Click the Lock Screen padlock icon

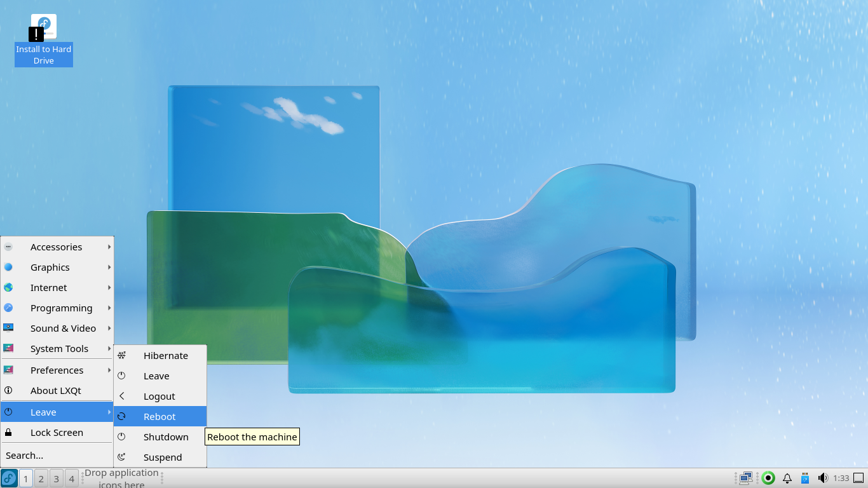point(8,432)
